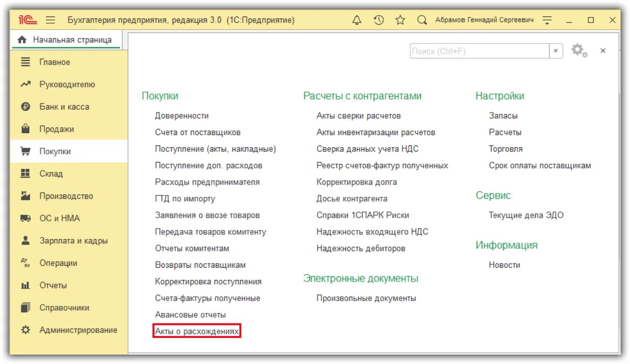Click the Руководителю chart icon
The width and height of the screenshot is (630, 364).
click(26, 85)
